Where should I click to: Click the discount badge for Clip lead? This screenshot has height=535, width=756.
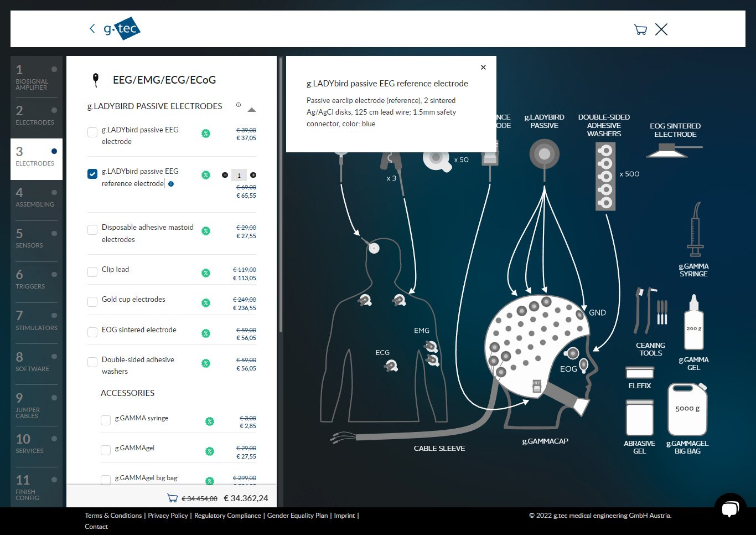click(206, 273)
